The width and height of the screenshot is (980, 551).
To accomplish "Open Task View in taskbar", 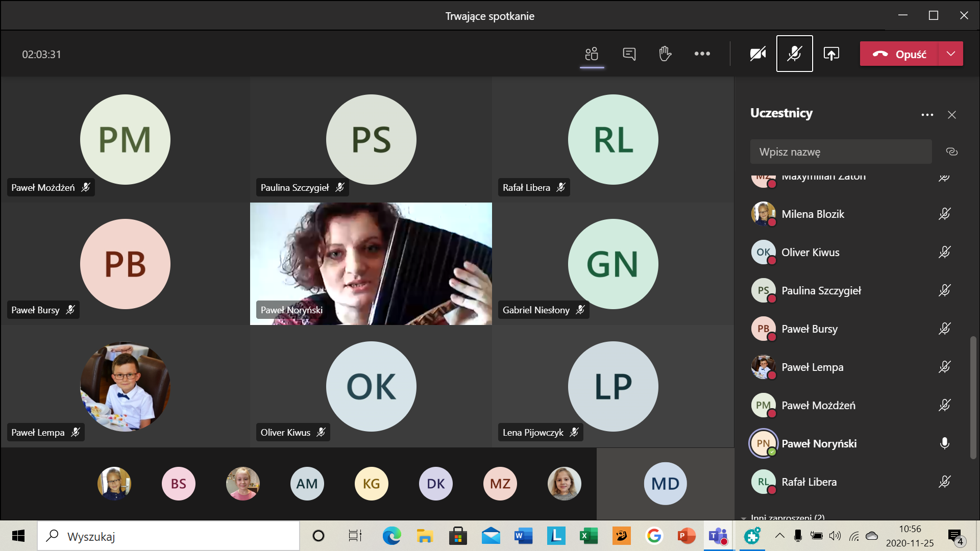I will click(x=355, y=536).
